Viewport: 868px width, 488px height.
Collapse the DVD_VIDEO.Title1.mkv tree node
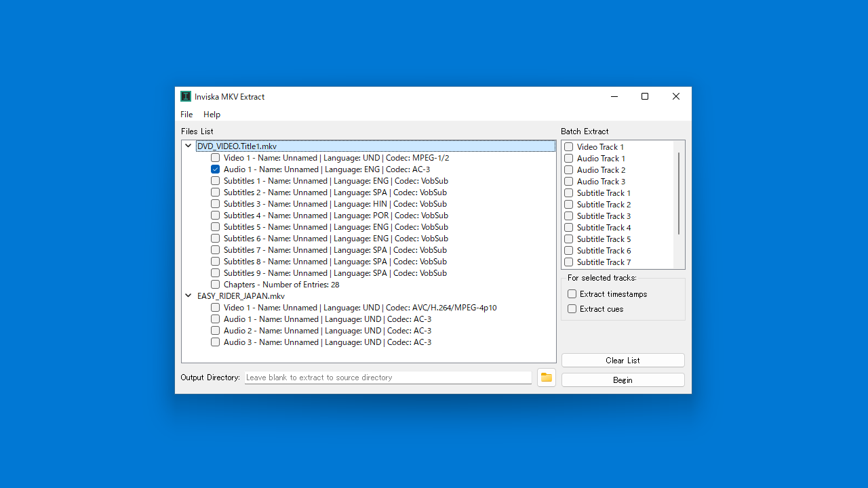(x=189, y=146)
